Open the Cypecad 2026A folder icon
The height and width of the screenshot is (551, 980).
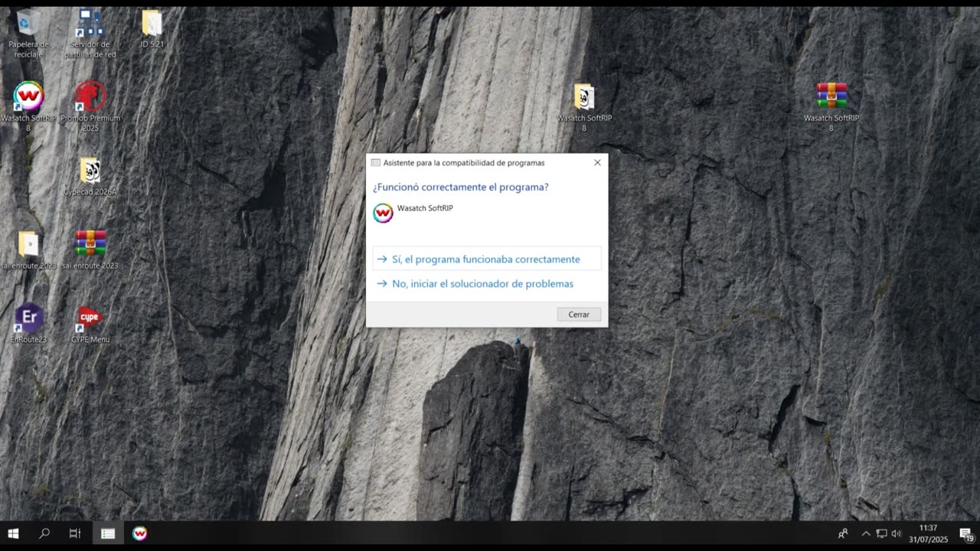click(x=90, y=176)
